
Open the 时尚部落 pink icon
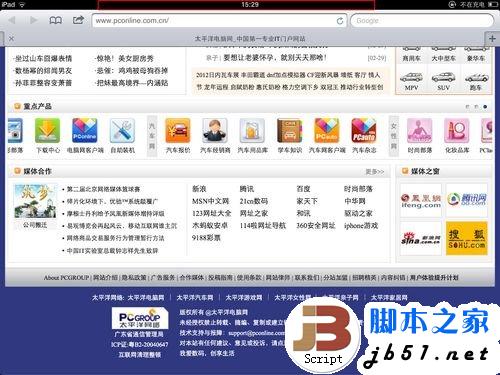420,131
